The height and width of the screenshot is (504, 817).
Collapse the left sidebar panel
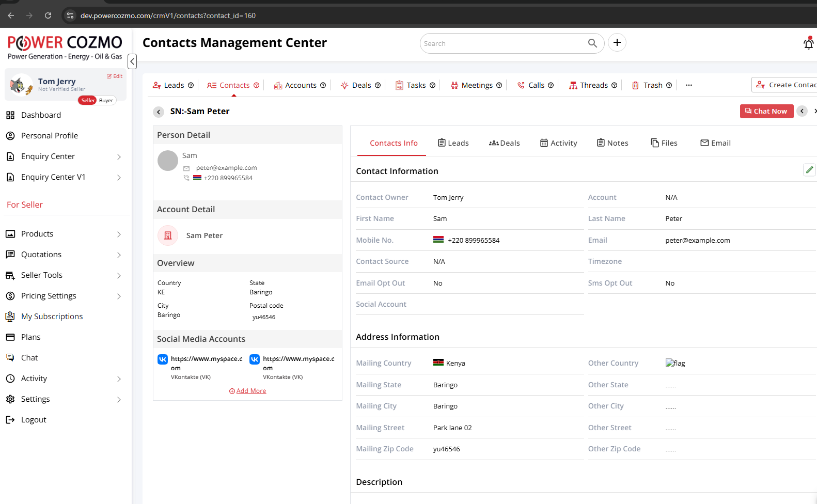pyautogui.click(x=132, y=61)
